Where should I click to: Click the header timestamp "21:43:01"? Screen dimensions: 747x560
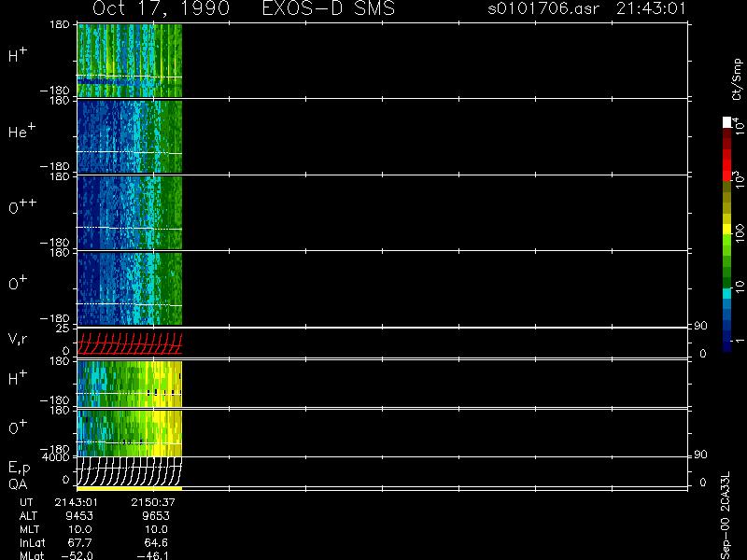pos(651,8)
